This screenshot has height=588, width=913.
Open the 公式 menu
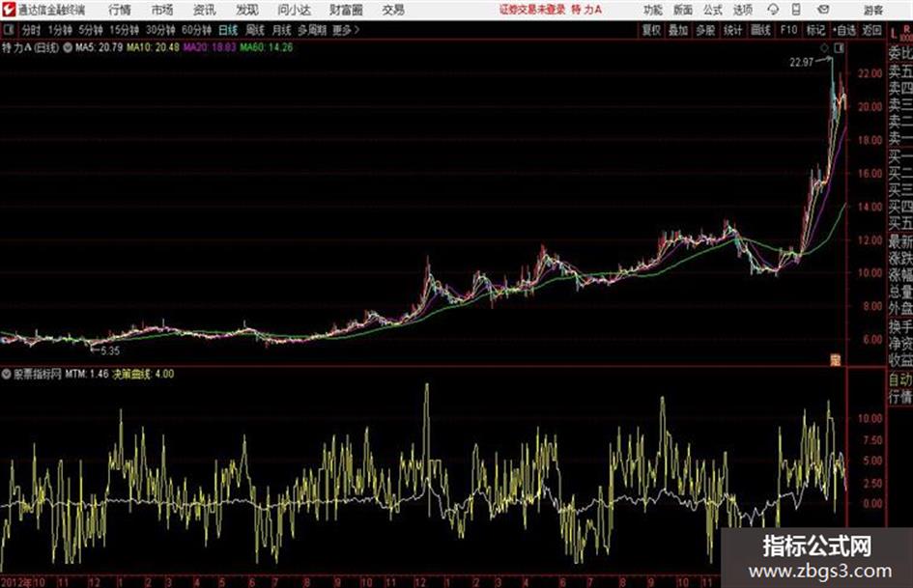[713, 10]
